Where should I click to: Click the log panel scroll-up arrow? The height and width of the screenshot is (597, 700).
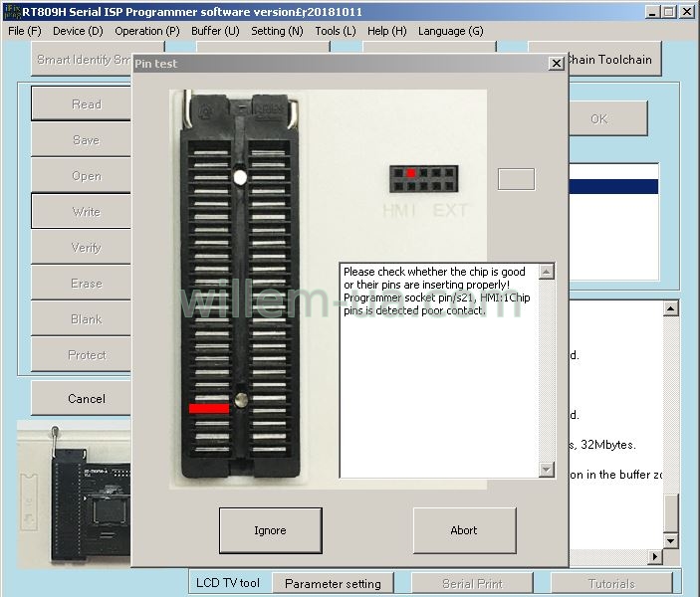tap(670, 308)
